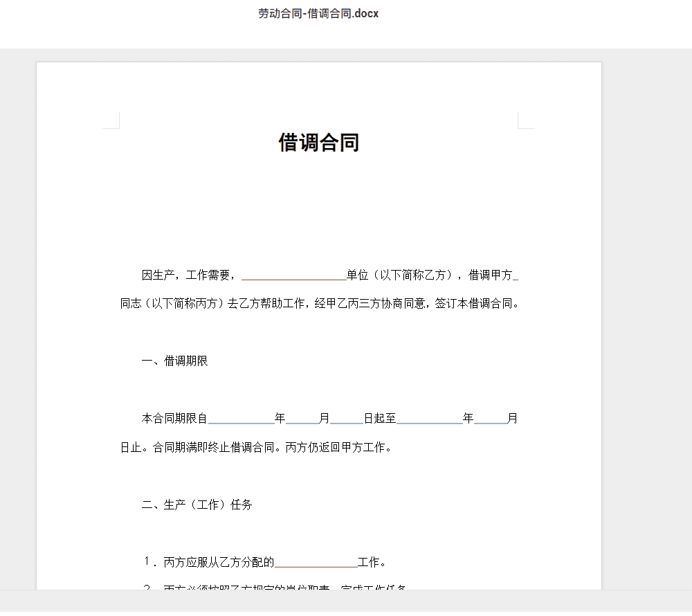Click the phrase 签订本借调合同。
The height and width of the screenshot is (616, 692).
pyautogui.click(x=477, y=304)
